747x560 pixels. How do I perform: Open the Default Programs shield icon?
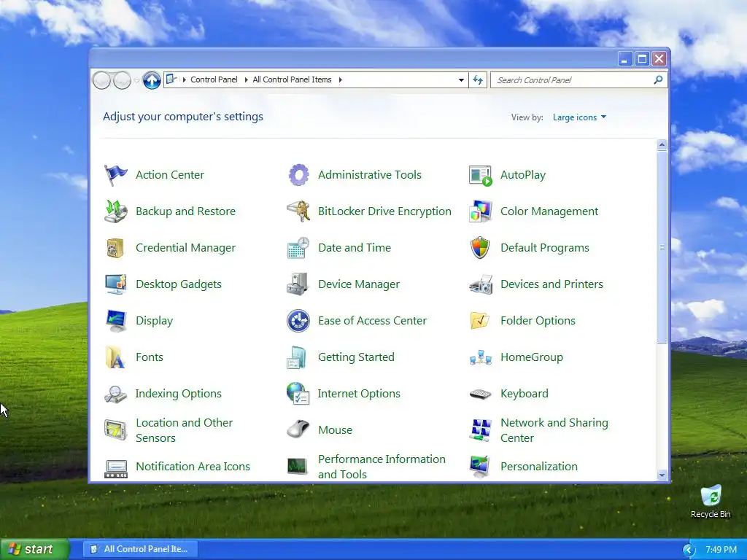480,248
